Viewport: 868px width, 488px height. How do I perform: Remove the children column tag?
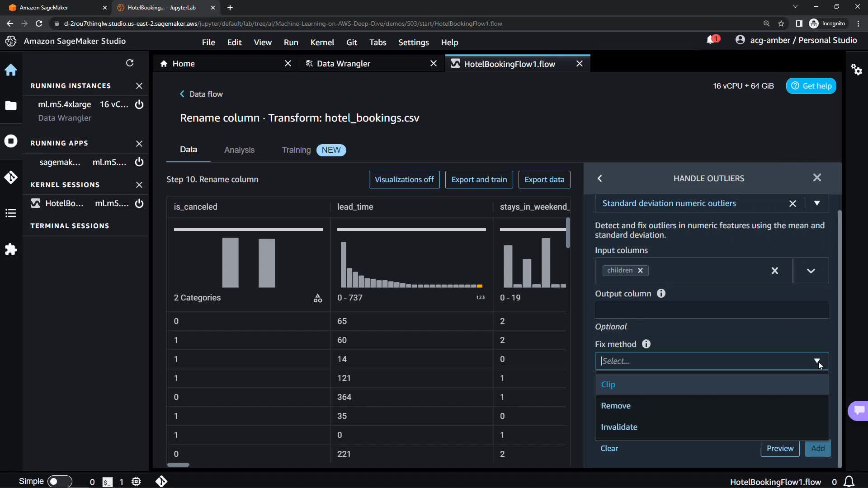click(x=640, y=270)
